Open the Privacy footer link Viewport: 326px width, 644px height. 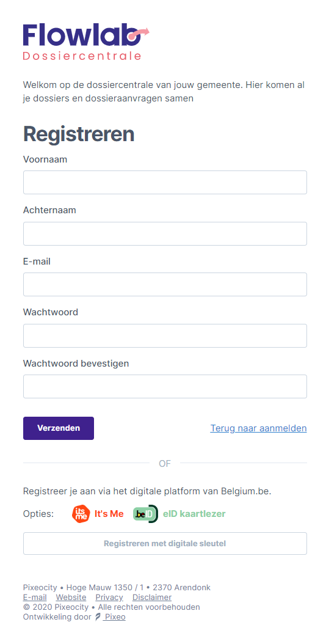click(x=109, y=597)
